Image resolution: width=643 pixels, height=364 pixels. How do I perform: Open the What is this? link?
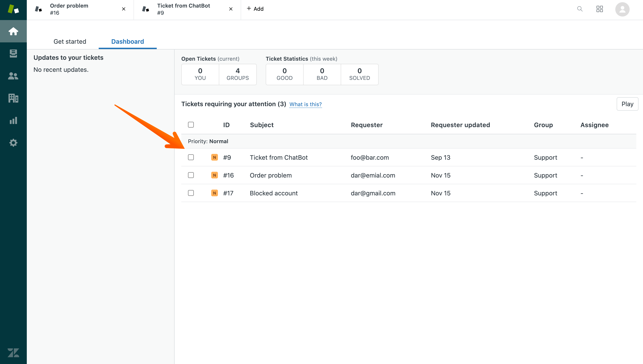tap(305, 104)
